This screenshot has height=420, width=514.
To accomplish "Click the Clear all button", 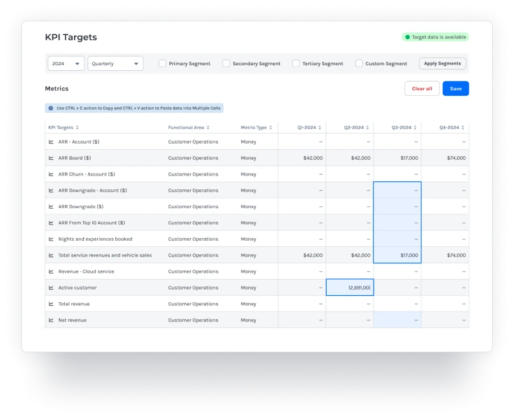I will pyautogui.click(x=422, y=89).
